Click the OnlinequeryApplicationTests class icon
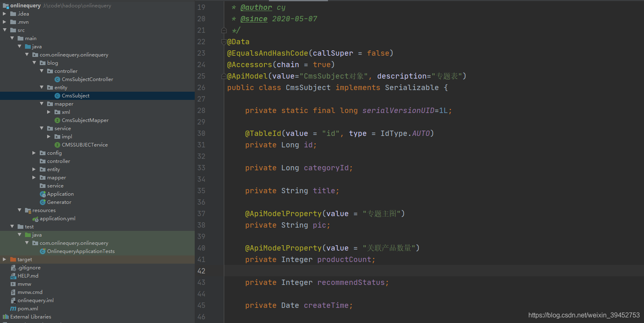Image resolution: width=644 pixels, height=323 pixels. coord(43,251)
